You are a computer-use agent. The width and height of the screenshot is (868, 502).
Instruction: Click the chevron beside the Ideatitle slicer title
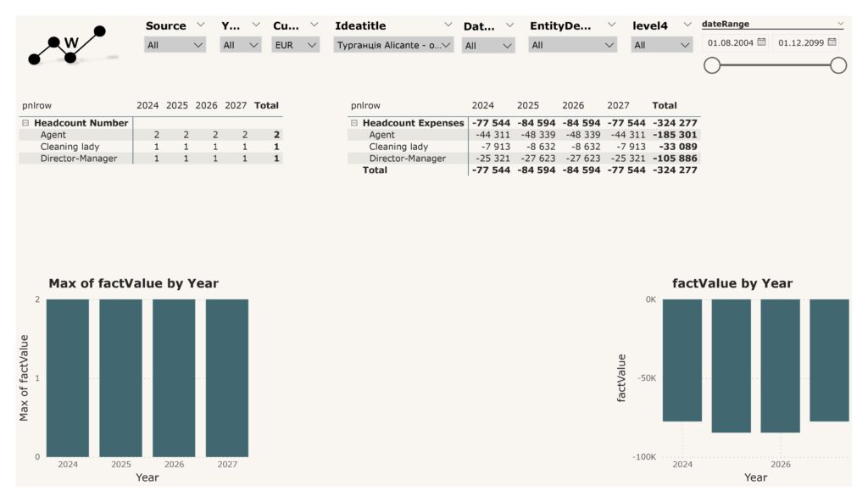pos(448,25)
